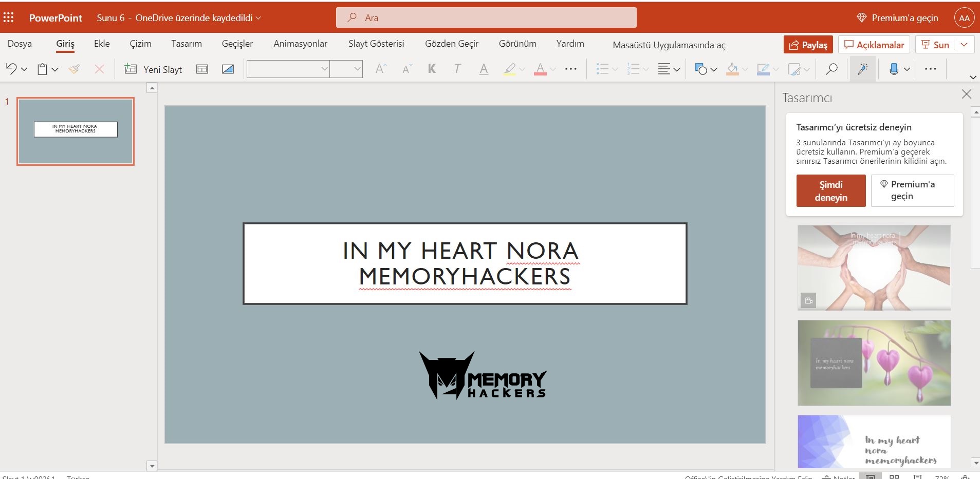Apply the shape fill color
Image resolution: width=980 pixels, height=479 pixels.
tap(732, 69)
